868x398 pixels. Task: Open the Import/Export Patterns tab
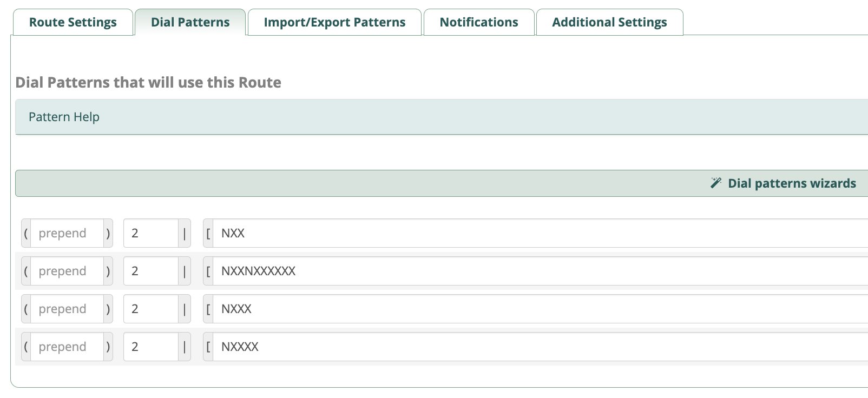(x=334, y=22)
